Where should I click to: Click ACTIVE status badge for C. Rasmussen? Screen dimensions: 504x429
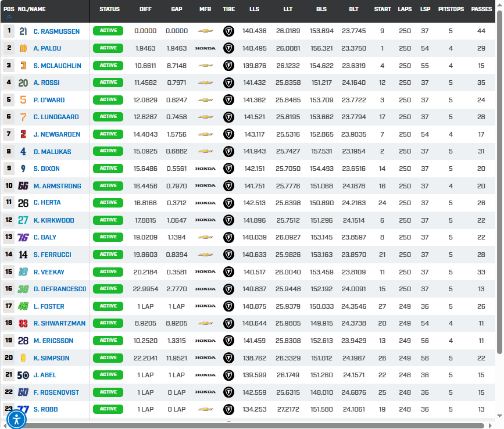click(108, 31)
